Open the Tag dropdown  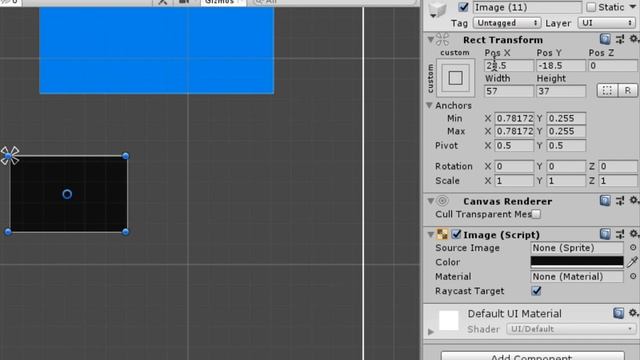[507, 23]
